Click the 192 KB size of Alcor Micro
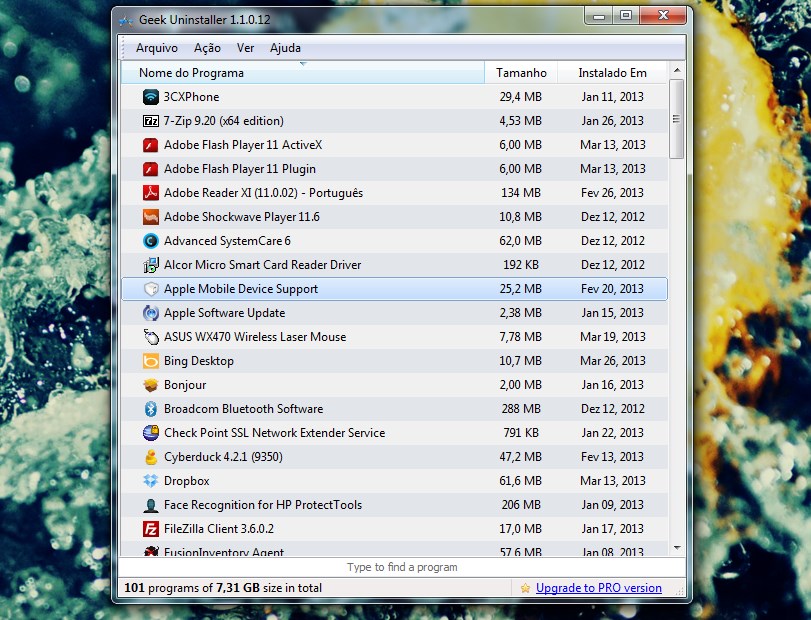 pos(520,265)
